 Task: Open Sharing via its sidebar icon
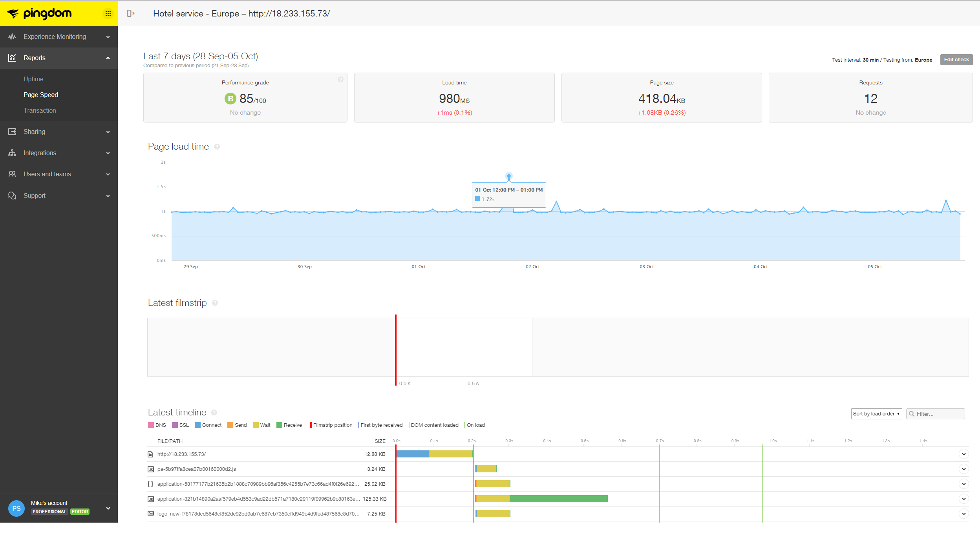click(12, 132)
